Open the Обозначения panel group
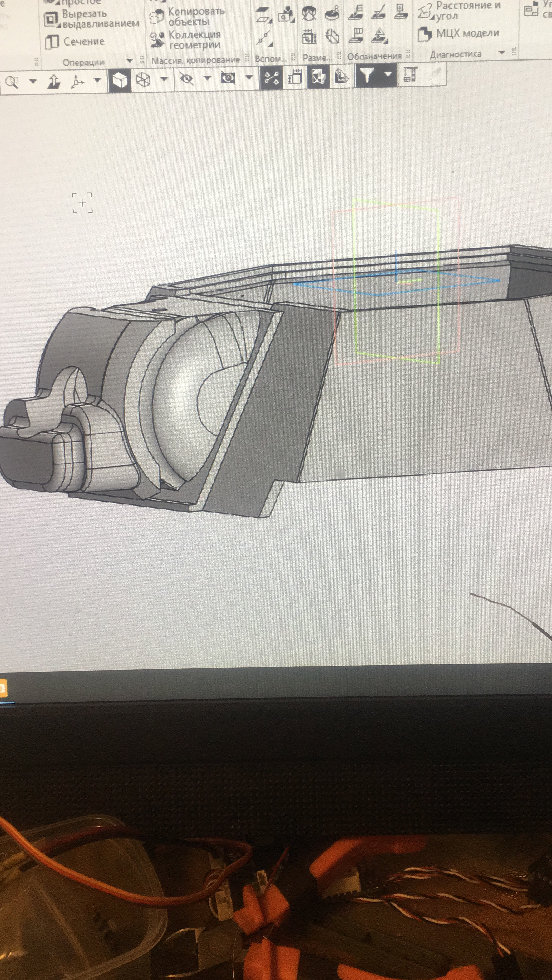This screenshot has width=552, height=980. [374, 56]
